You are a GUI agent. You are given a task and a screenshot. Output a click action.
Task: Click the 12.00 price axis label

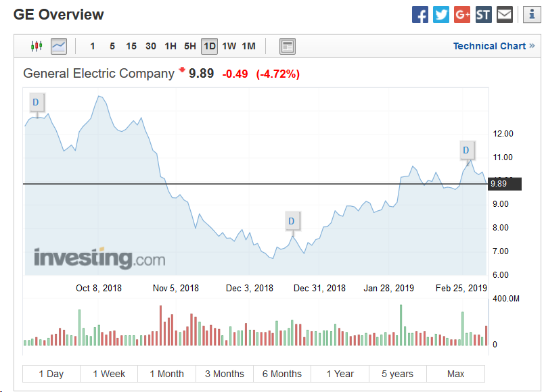[x=503, y=133]
